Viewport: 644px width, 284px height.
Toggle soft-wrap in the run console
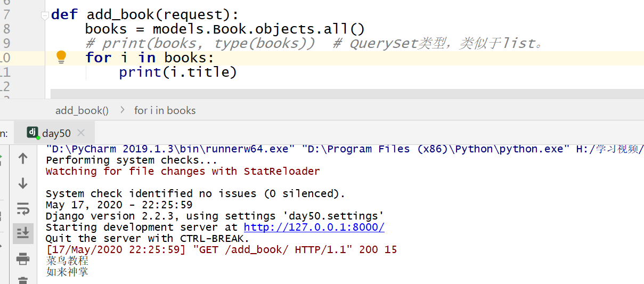[x=23, y=208]
